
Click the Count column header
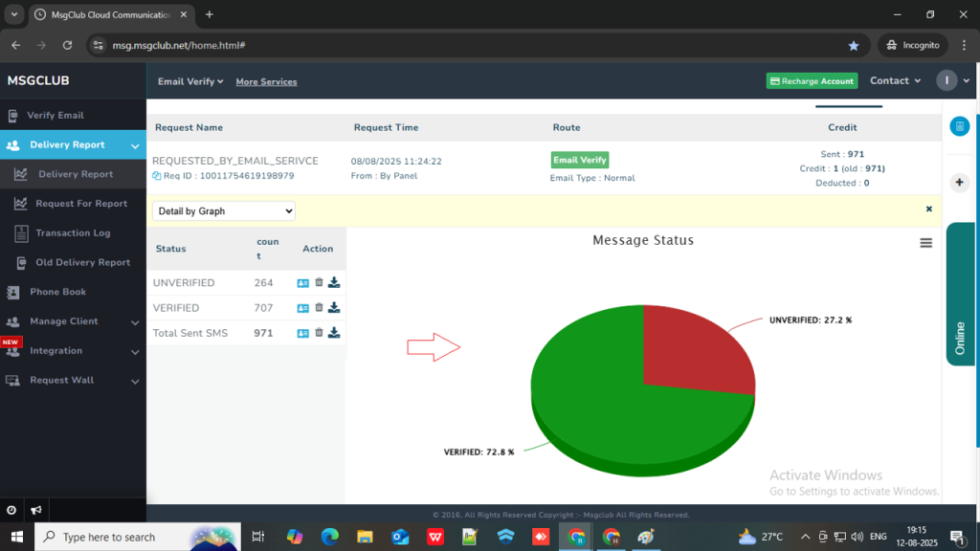tap(268, 249)
